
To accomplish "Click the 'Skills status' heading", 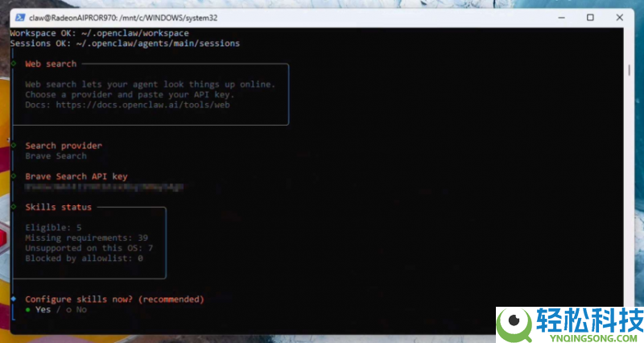I will [x=58, y=207].
